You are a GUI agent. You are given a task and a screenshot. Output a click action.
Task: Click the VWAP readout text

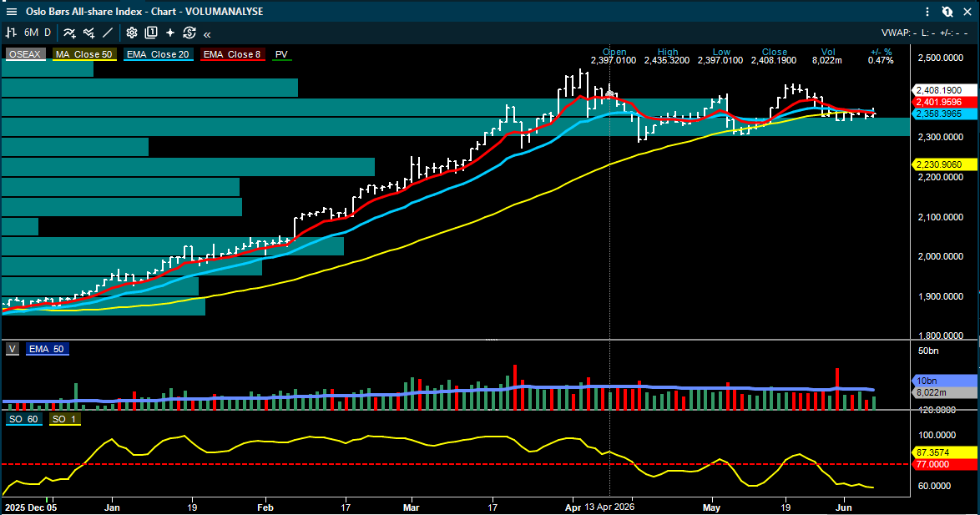coord(899,33)
